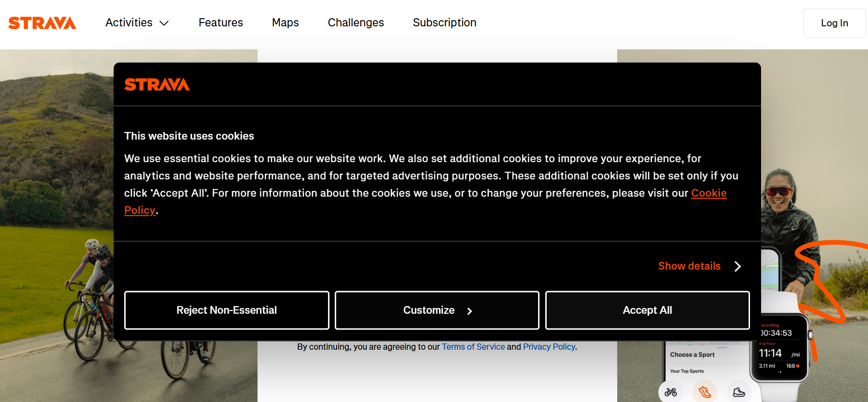Click the Strava logo in the cookie dialog
The width and height of the screenshot is (868, 402).
157,84
